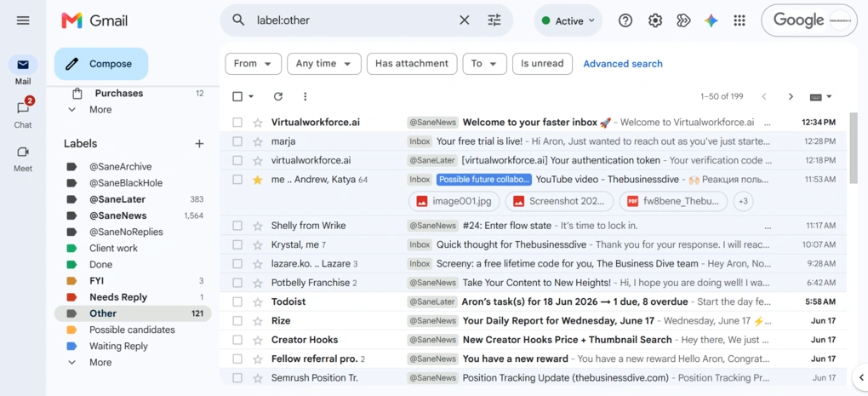Screen dimensions: 868x396
Task: Open the Support help icon
Action: click(x=625, y=20)
